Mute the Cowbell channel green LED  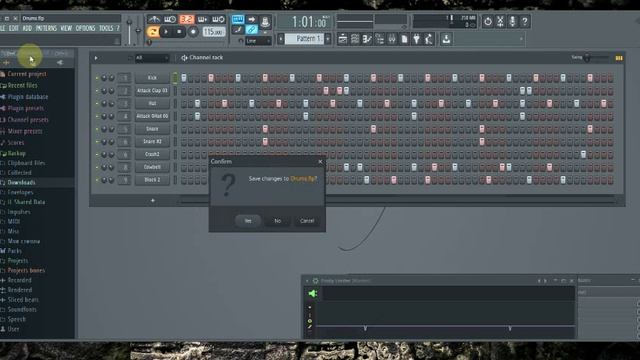(97, 167)
